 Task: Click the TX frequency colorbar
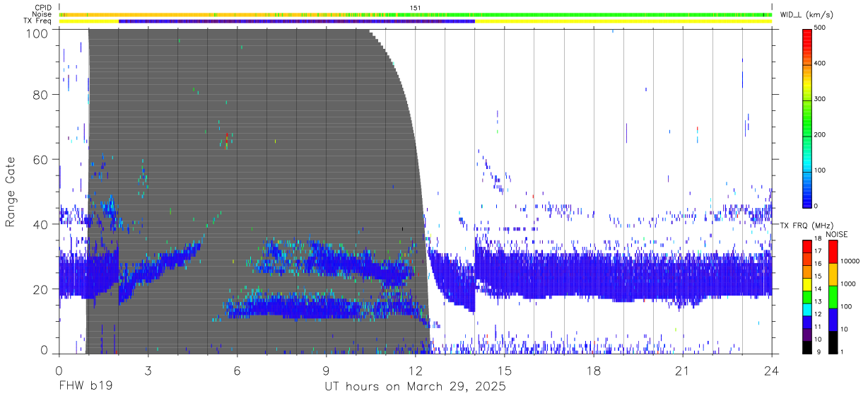pyautogui.click(x=807, y=297)
